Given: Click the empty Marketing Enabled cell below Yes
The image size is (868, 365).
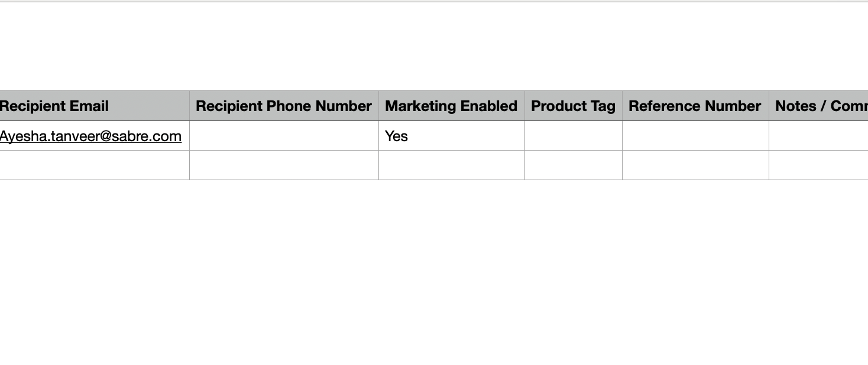Looking at the screenshot, I should 452,165.
